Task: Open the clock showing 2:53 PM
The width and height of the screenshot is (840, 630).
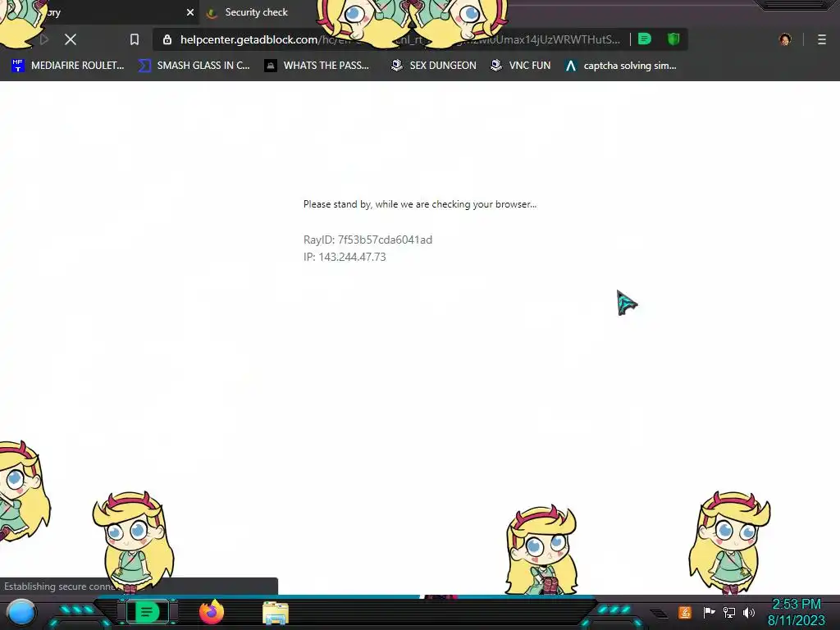Action: [x=796, y=612]
